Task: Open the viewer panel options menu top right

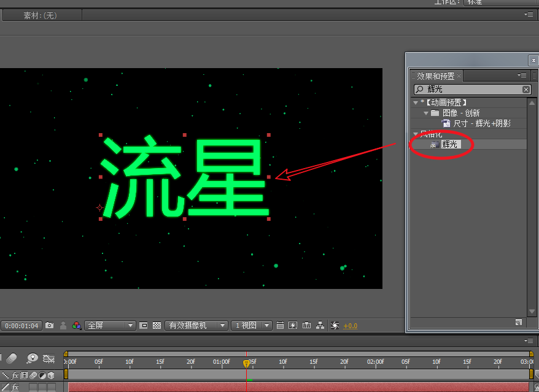Action: point(529,15)
